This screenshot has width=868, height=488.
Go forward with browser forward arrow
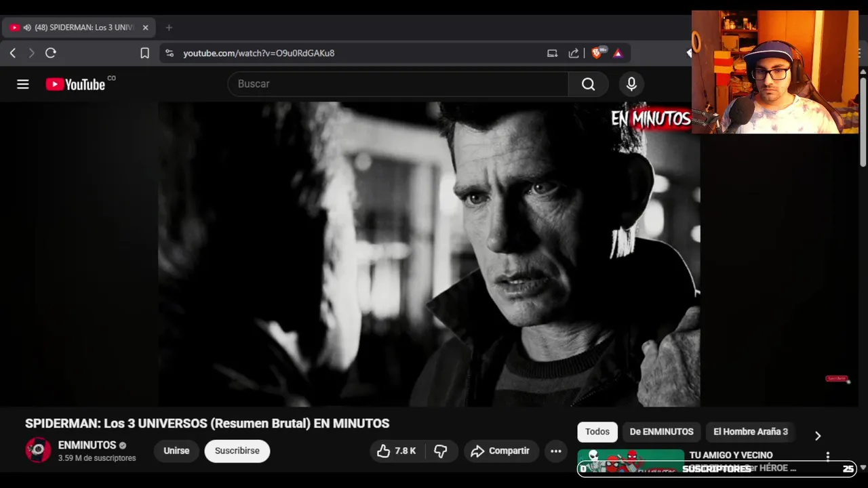31,53
